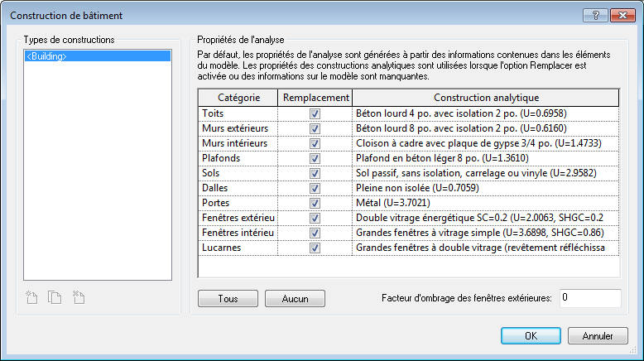Image resolution: width=644 pixels, height=361 pixels.
Task: Toggle the Murs extérieurs replacement checkbox
Action: click(x=315, y=128)
